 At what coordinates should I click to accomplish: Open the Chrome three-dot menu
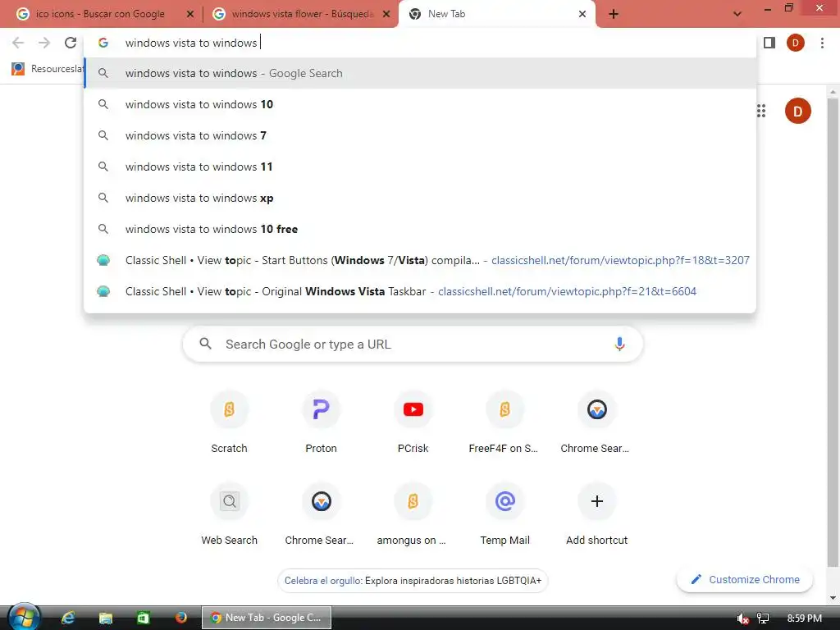(x=822, y=43)
